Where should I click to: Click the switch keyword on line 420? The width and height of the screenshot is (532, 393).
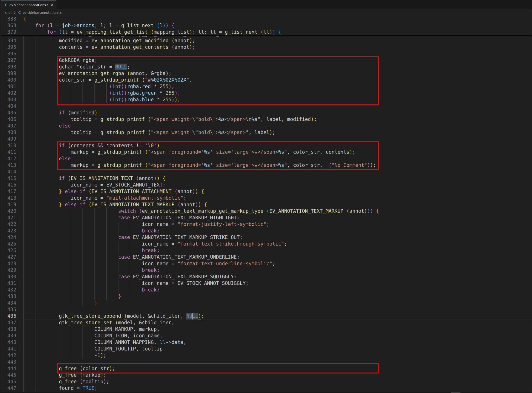127,211
